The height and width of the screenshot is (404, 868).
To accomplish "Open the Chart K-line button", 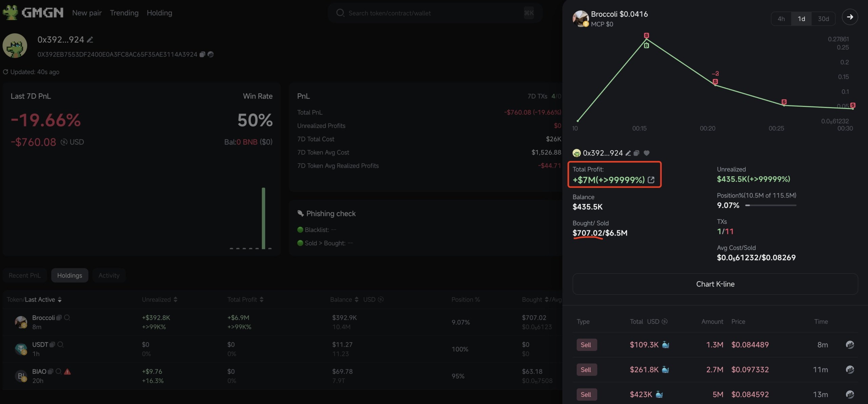I will pos(715,284).
